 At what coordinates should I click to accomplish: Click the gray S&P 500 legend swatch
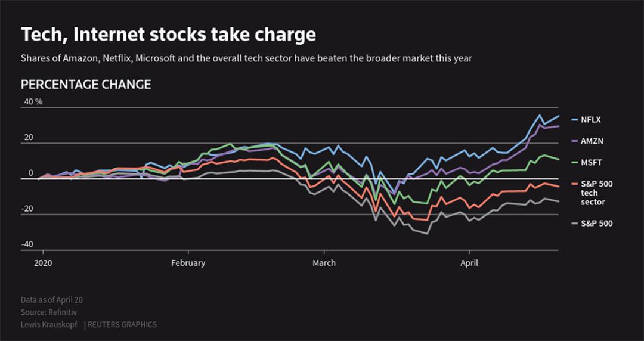(575, 224)
